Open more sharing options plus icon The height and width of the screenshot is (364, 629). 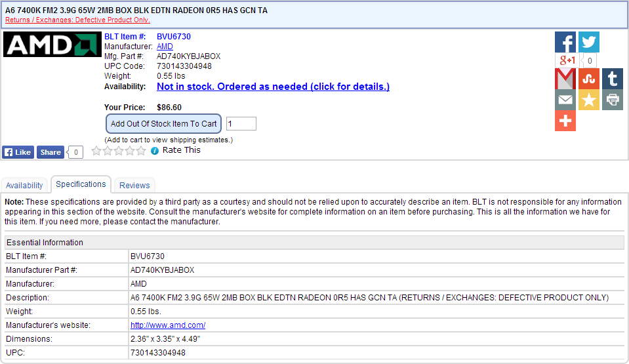pyautogui.click(x=565, y=121)
